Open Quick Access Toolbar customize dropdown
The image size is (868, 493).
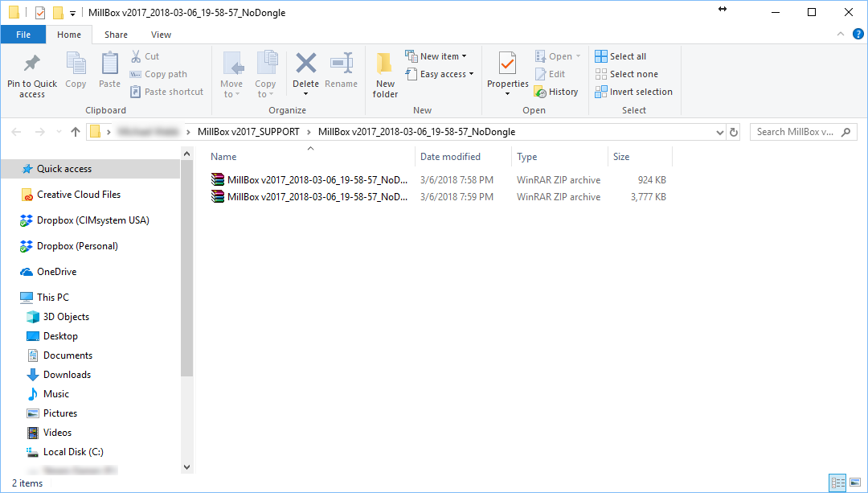click(72, 13)
